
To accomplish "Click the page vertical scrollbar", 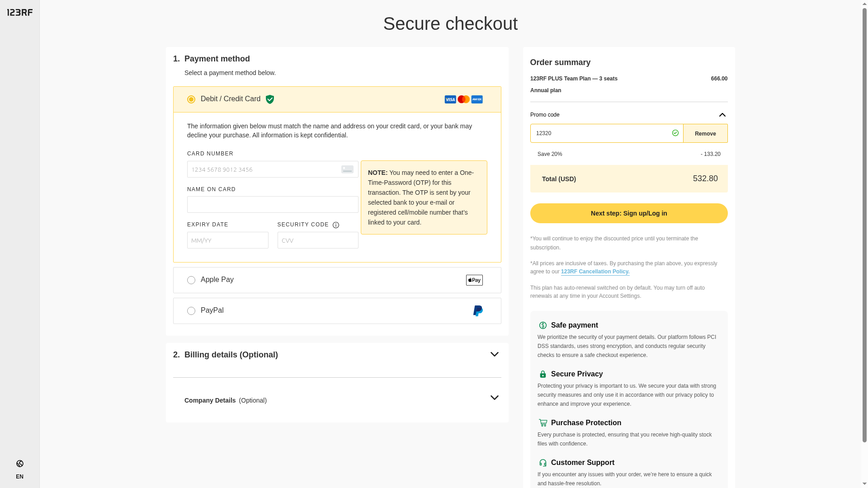I will 864,226.
